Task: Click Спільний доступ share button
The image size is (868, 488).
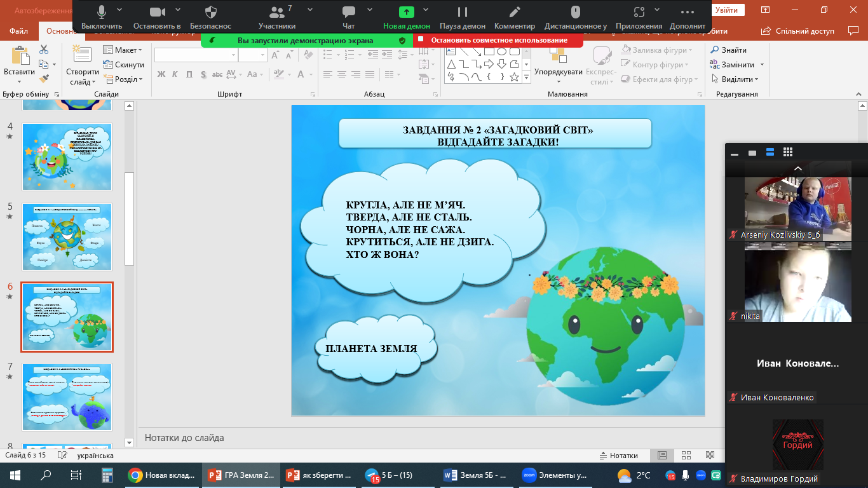Action: [x=798, y=30]
